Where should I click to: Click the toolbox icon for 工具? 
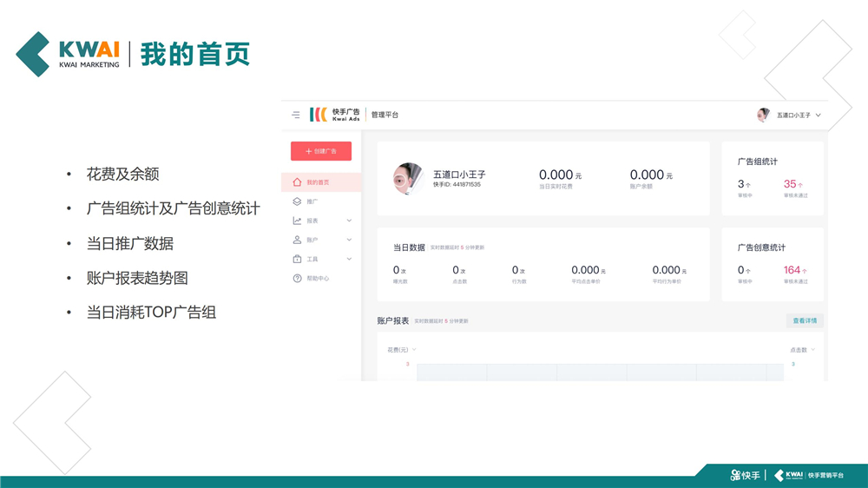[297, 259]
